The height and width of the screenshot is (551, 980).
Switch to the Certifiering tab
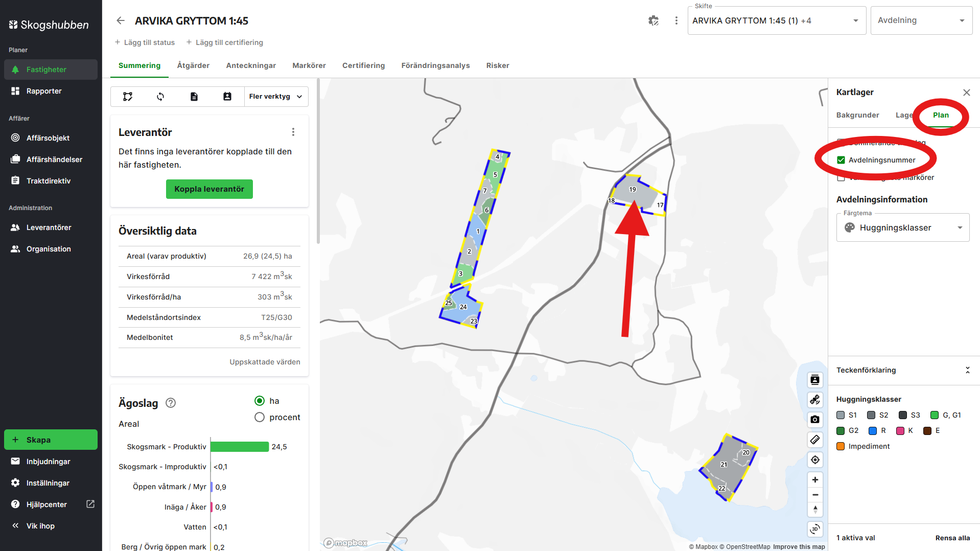[363, 65]
